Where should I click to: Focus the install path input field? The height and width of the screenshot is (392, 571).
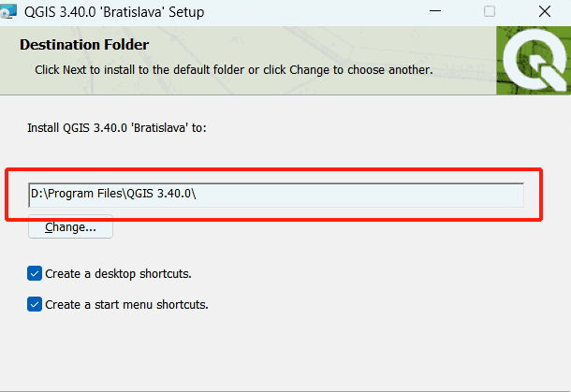point(356,194)
